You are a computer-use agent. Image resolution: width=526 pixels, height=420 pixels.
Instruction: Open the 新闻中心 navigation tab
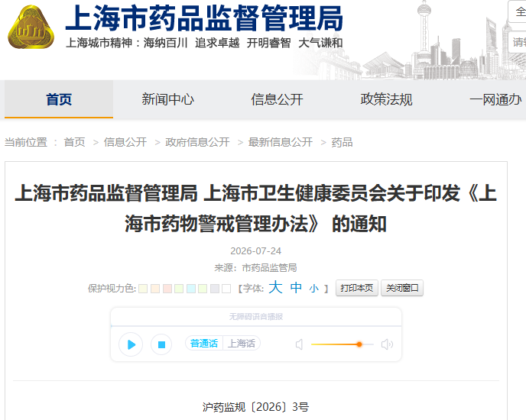[x=167, y=99]
